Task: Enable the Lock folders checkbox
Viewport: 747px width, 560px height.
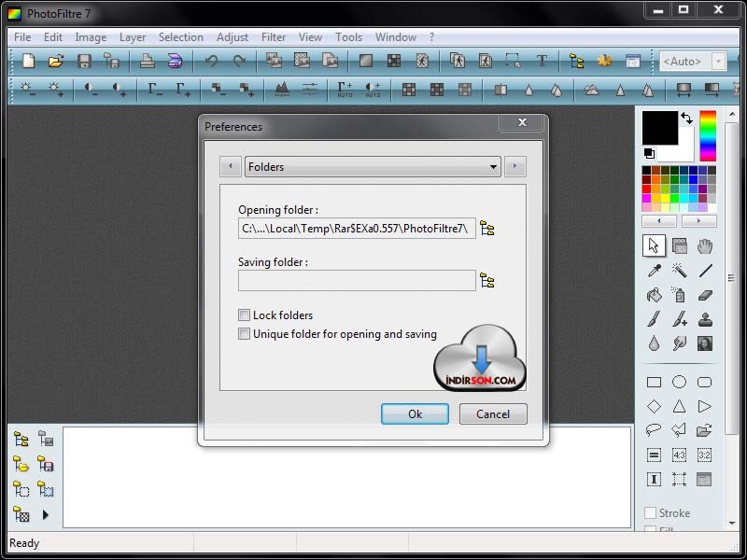Action: 244,315
